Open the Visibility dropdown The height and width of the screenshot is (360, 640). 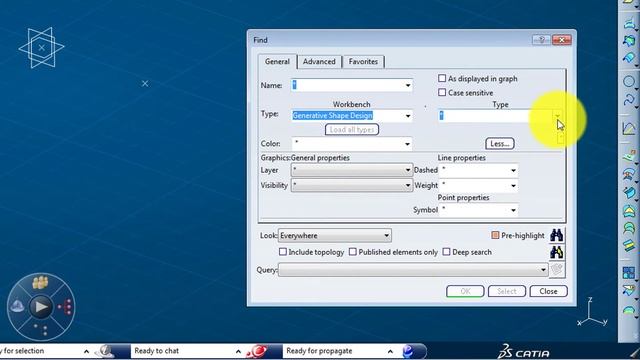352,185
